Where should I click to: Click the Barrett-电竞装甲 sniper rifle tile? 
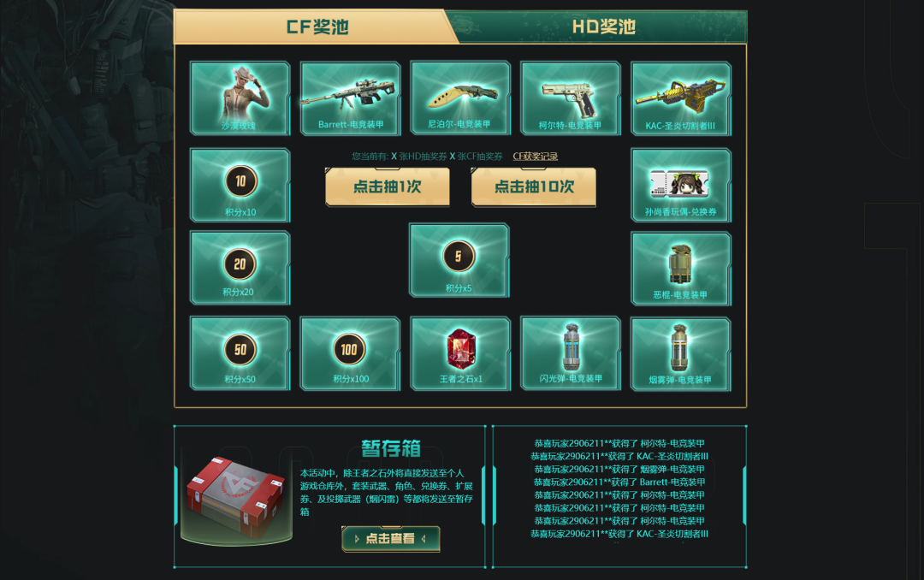350,98
